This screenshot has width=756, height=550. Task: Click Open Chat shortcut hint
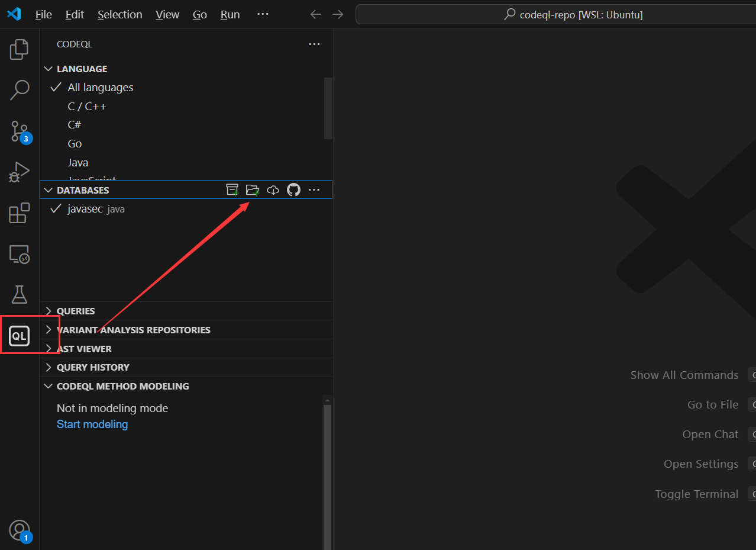(x=710, y=435)
